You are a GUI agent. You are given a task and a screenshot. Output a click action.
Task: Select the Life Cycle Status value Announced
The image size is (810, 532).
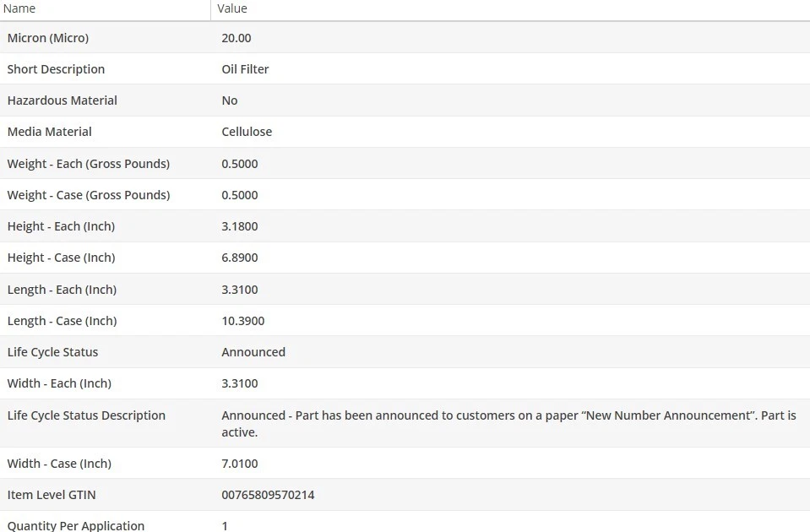(253, 352)
